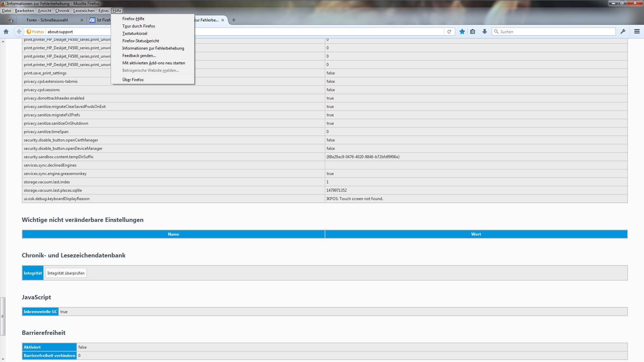Viewport: 644px width, 362px height.
Task: Click the blue bookmark star icon
Action: point(462,32)
